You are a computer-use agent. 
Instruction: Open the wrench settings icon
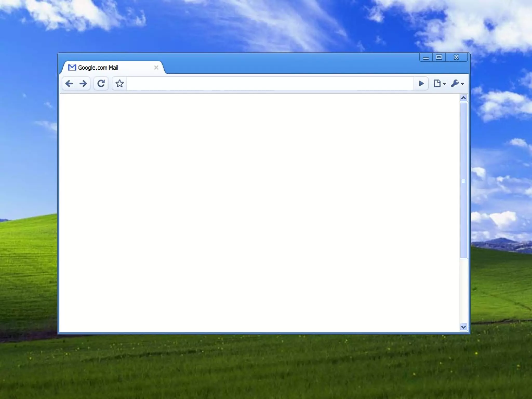tap(455, 84)
